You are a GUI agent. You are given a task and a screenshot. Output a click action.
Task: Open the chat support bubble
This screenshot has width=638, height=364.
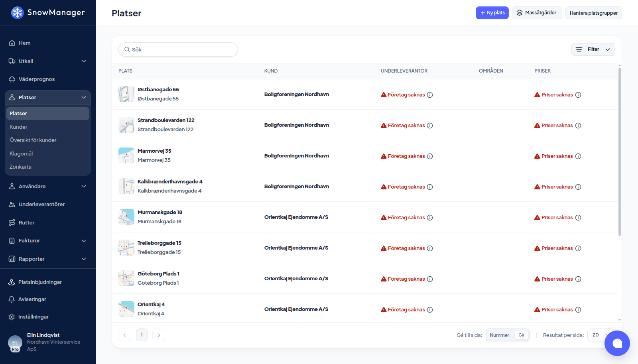click(617, 343)
